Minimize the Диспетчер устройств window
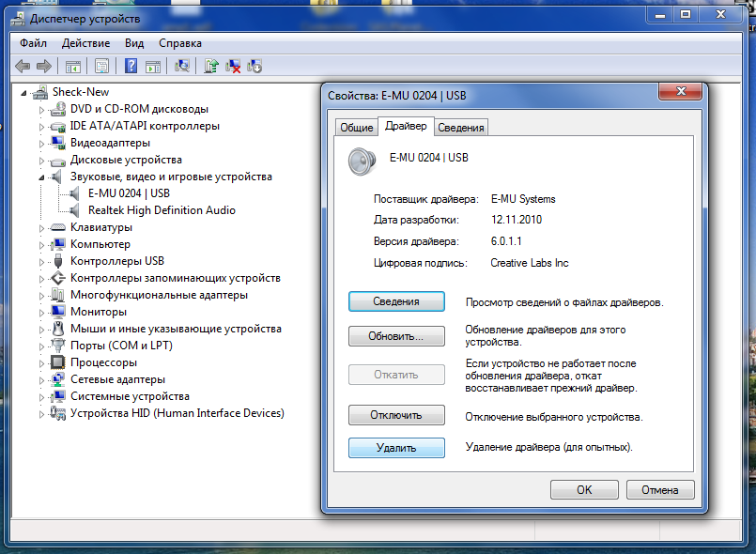This screenshot has height=554, width=756. [660, 14]
